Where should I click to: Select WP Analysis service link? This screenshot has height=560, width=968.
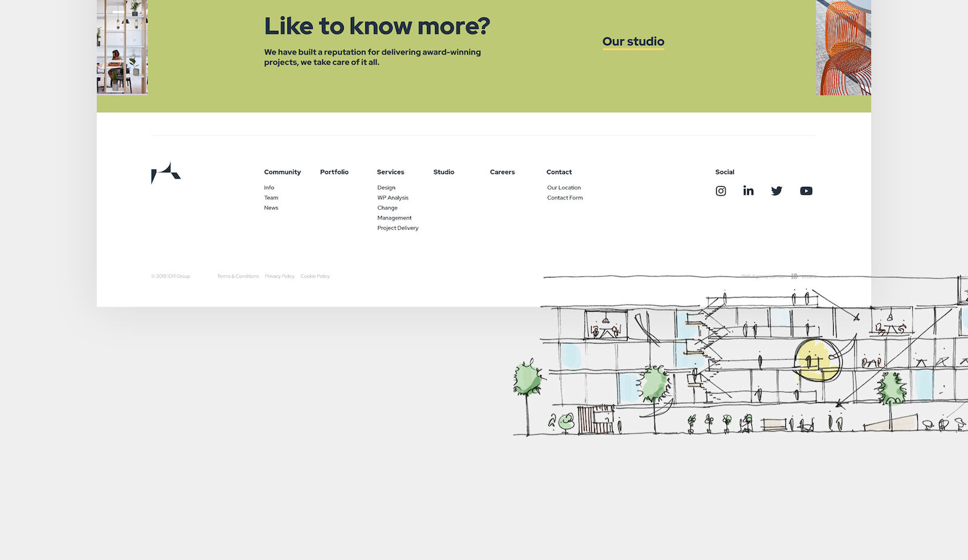[393, 198]
